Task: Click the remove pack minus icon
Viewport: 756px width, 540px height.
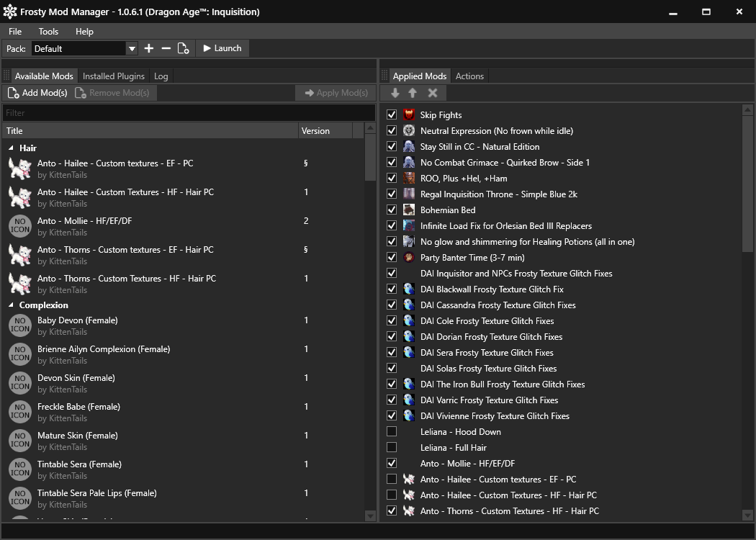Action: coord(166,48)
